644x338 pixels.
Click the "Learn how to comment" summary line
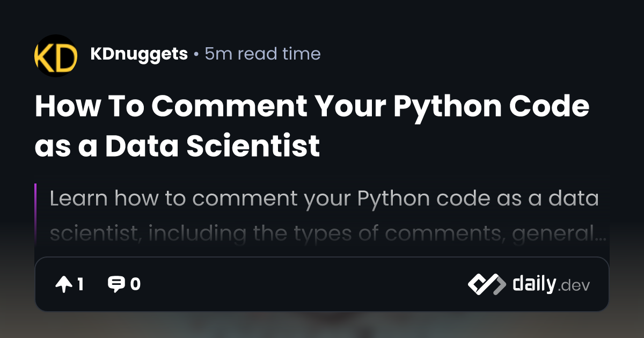(324, 199)
